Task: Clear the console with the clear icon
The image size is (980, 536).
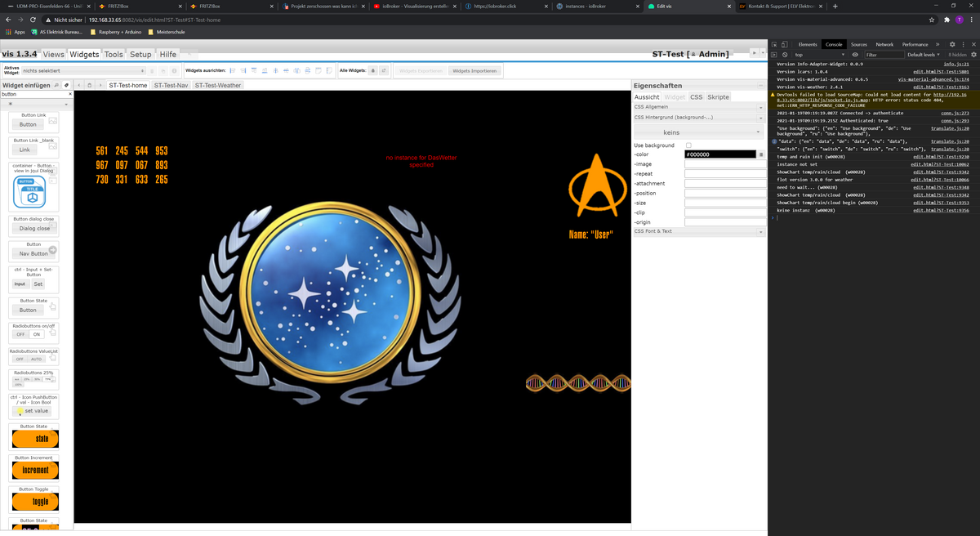Action: coord(785,55)
